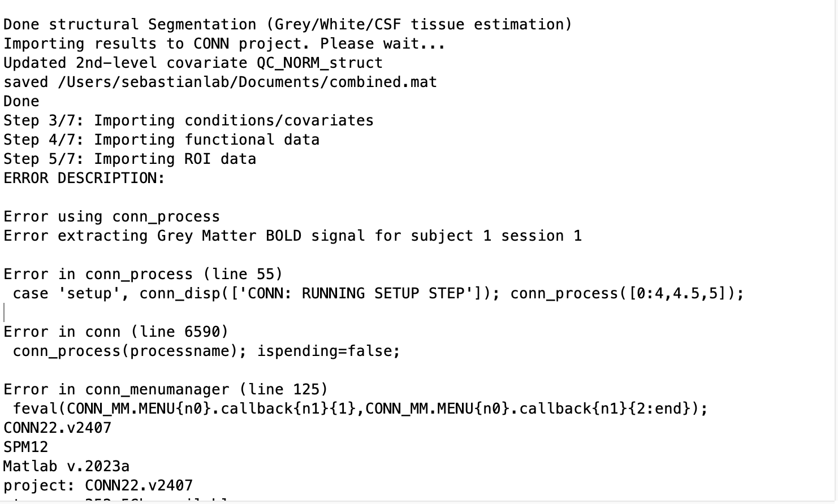Screen dimensions: 838x504
Task: Click the 'ERROR DESCRIPTION:' heading line
Action: click(x=84, y=179)
